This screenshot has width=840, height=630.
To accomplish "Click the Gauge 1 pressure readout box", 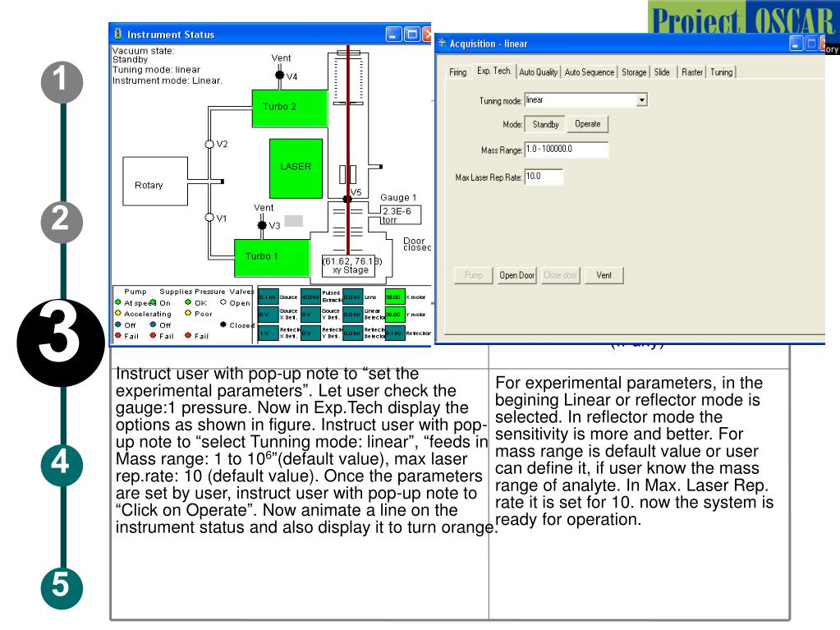I will (x=401, y=215).
